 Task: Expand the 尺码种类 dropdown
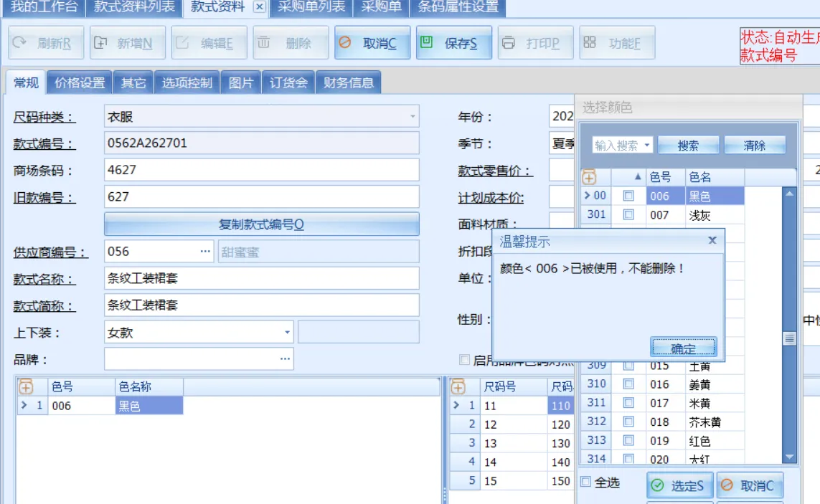click(x=413, y=116)
